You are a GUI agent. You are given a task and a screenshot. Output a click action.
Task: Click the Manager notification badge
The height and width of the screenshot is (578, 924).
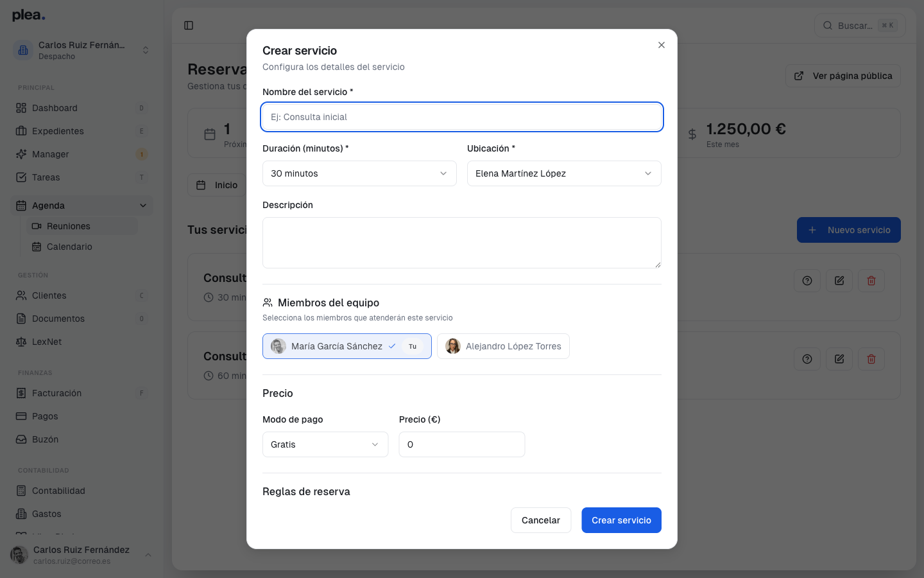pos(142,154)
